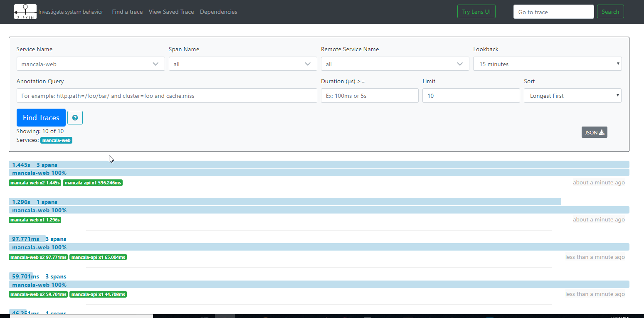644x318 pixels.
Task: Open the Sort dropdown showing Longest First
Action: click(572, 95)
